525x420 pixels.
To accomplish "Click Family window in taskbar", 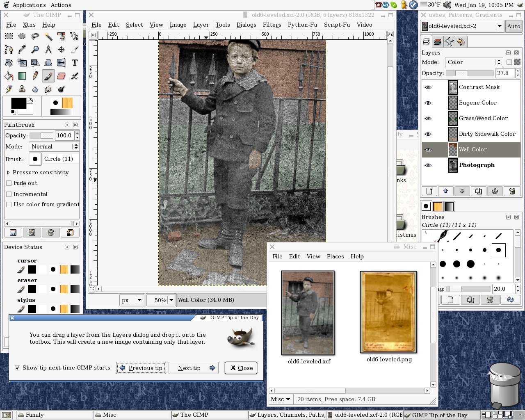I will point(55,415).
